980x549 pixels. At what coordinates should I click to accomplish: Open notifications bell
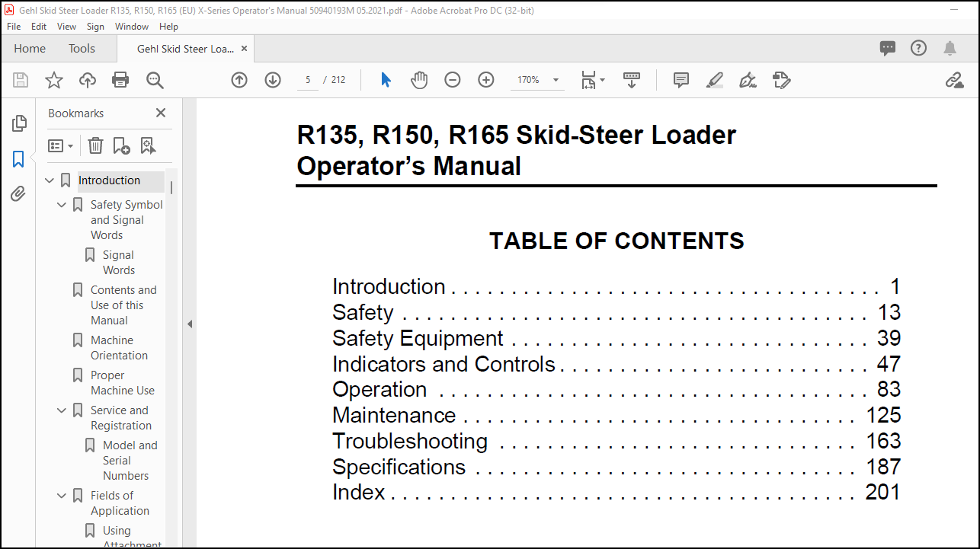click(950, 49)
